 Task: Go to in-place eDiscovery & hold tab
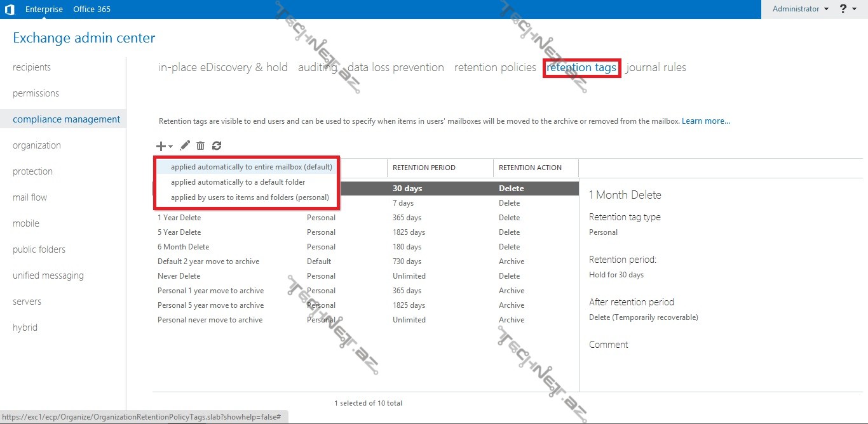click(222, 67)
